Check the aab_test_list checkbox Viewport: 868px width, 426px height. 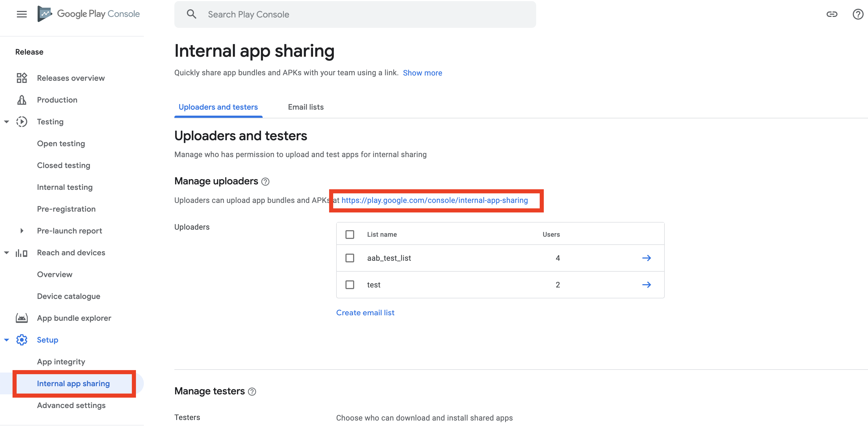(350, 258)
